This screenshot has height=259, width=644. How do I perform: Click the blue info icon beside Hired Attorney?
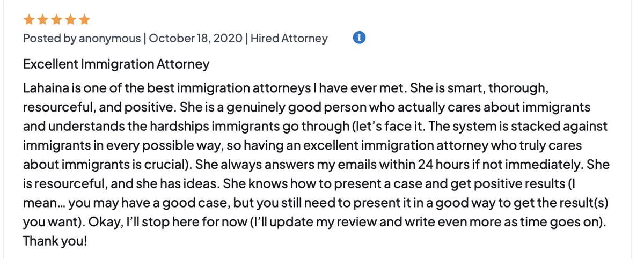pyautogui.click(x=360, y=38)
